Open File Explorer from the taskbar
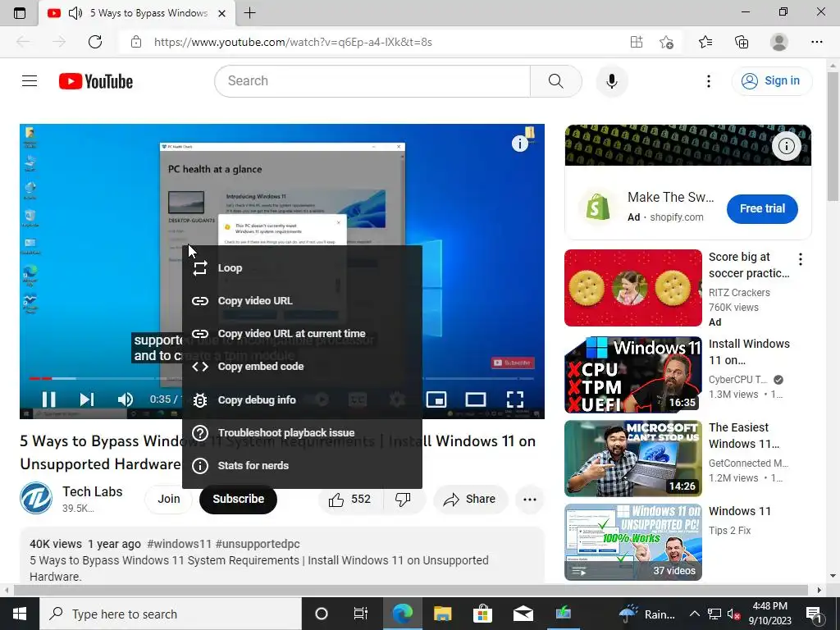The width and height of the screenshot is (840, 630). (x=442, y=614)
